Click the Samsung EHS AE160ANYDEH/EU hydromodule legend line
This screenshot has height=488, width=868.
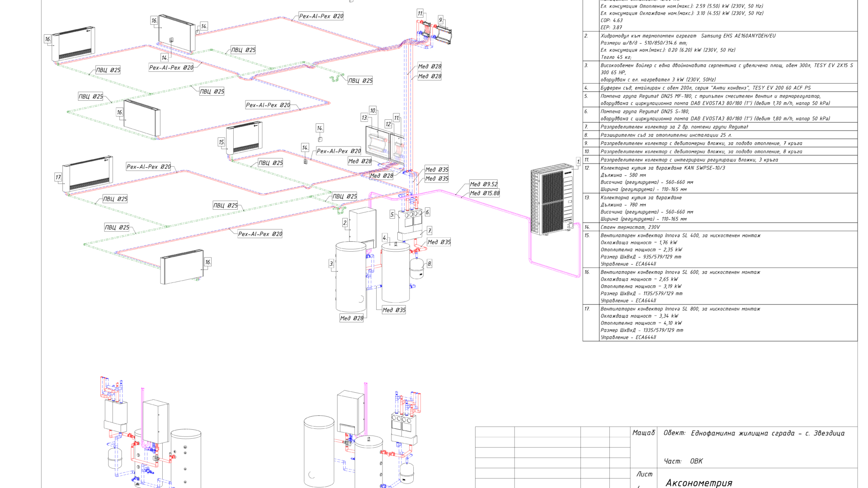click(x=688, y=36)
